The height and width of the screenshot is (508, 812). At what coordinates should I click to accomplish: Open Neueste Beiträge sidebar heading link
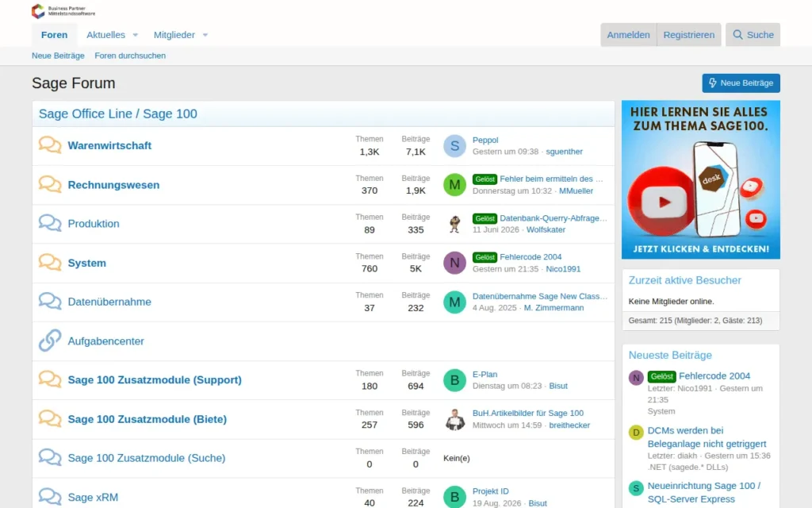click(670, 356)
